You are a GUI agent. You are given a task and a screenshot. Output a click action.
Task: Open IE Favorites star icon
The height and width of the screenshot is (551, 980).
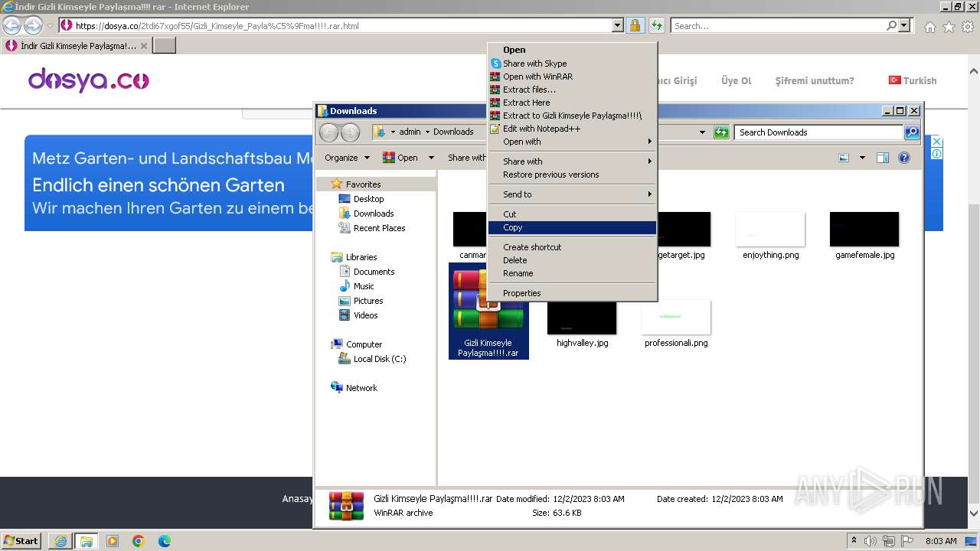(x=949, y=27)
